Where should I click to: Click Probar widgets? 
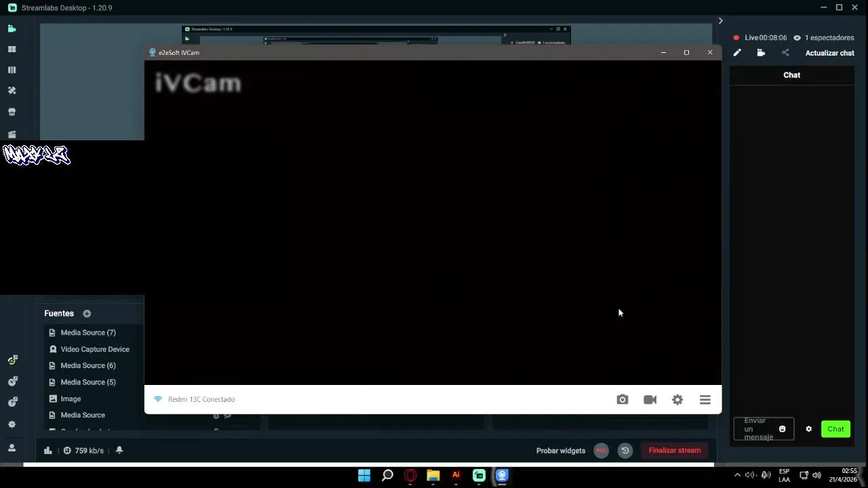(561, 451)
